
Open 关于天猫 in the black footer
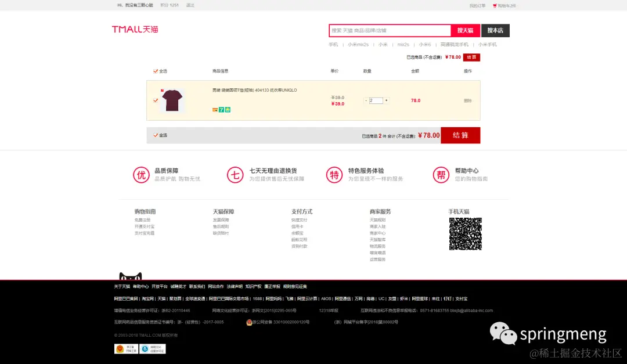click(x=122, y=286)
